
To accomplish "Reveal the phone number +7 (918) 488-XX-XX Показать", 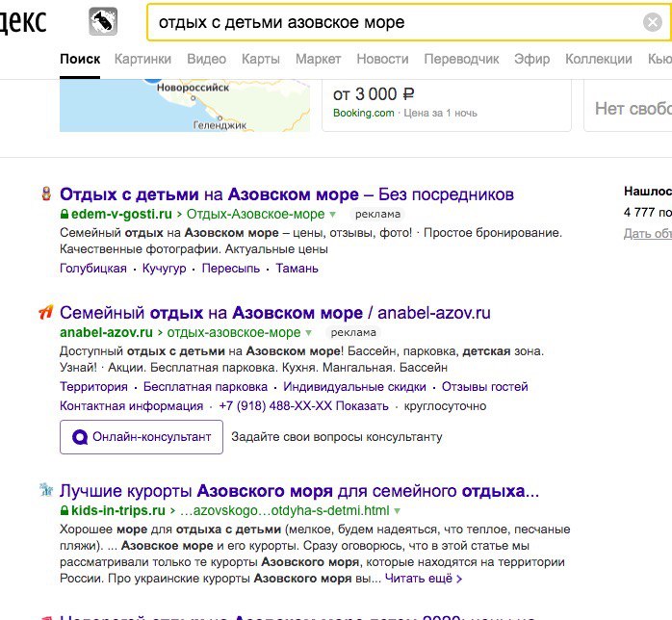I will (x=303, y=405).
